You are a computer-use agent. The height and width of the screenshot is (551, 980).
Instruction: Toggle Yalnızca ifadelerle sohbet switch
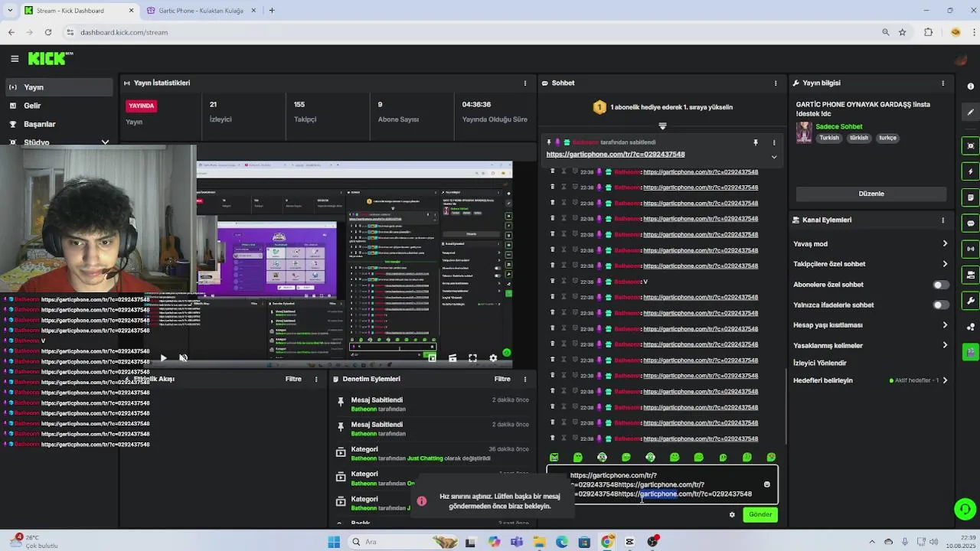(x=940, y=305)
